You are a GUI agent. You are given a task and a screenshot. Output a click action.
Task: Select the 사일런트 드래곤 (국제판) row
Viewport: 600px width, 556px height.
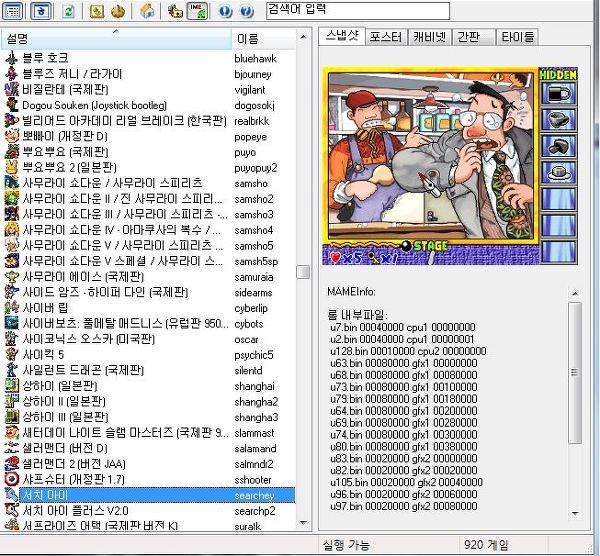[149, 370]
